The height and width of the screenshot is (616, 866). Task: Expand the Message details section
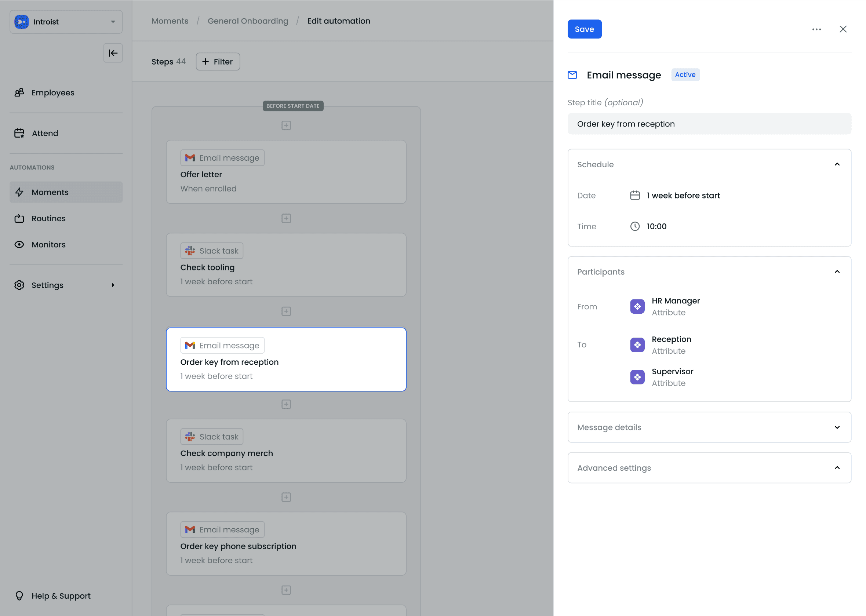point(837,427)
